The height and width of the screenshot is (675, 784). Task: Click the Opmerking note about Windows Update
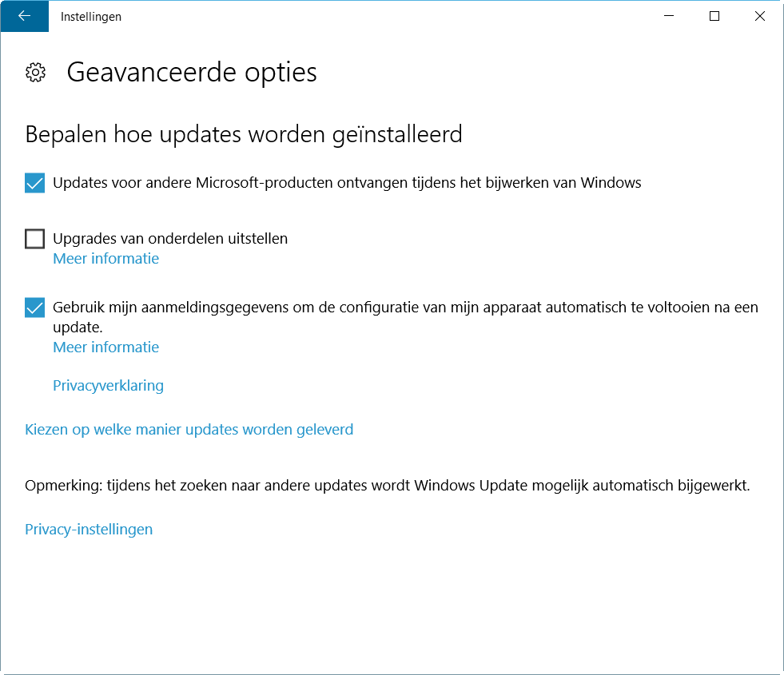(388, 486)
